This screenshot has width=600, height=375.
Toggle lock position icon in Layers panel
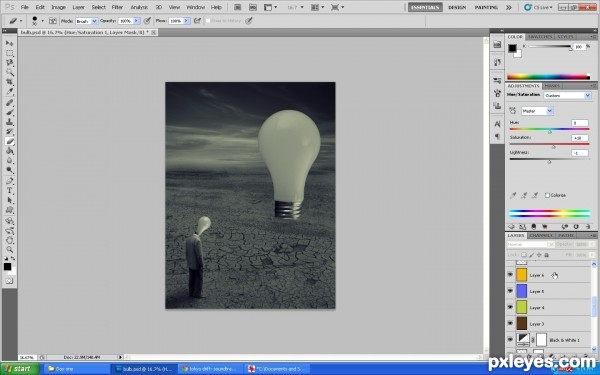tap(539, 255)
